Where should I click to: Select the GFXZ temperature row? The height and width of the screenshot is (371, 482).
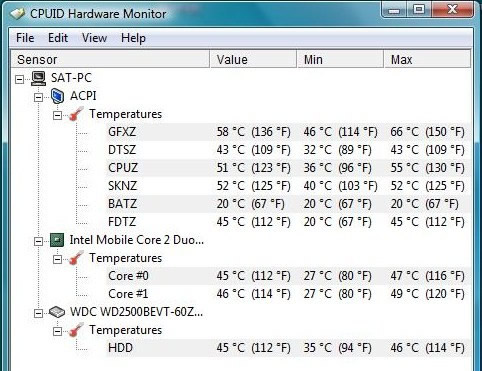pyautogui.click(x=289, y=132)
